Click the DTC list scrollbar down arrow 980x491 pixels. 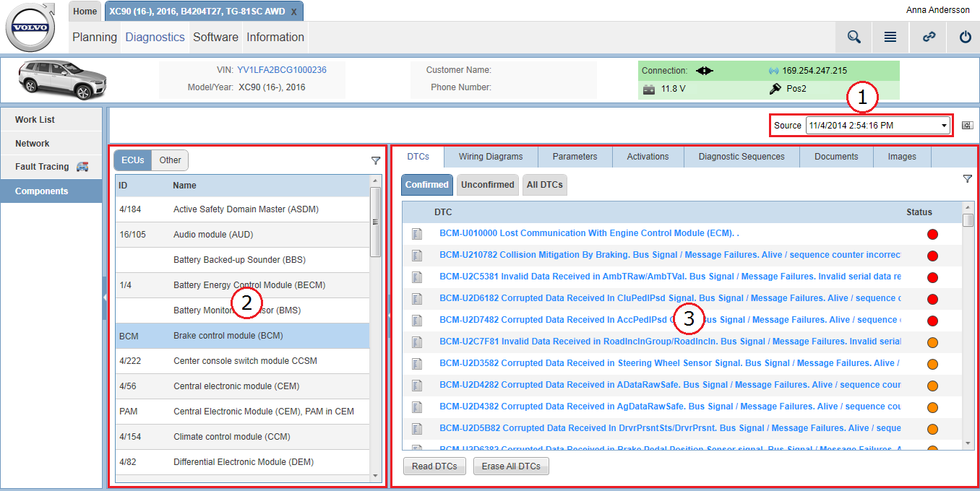tap(968, 443)
